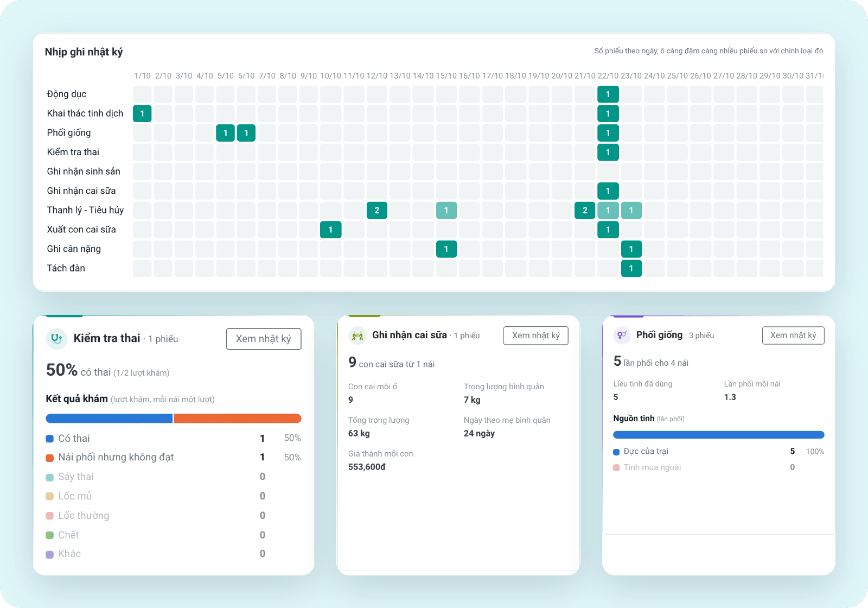
Task: Select Thanh lý - Tiêu hủy cell on 21/10
Action: 585,210
